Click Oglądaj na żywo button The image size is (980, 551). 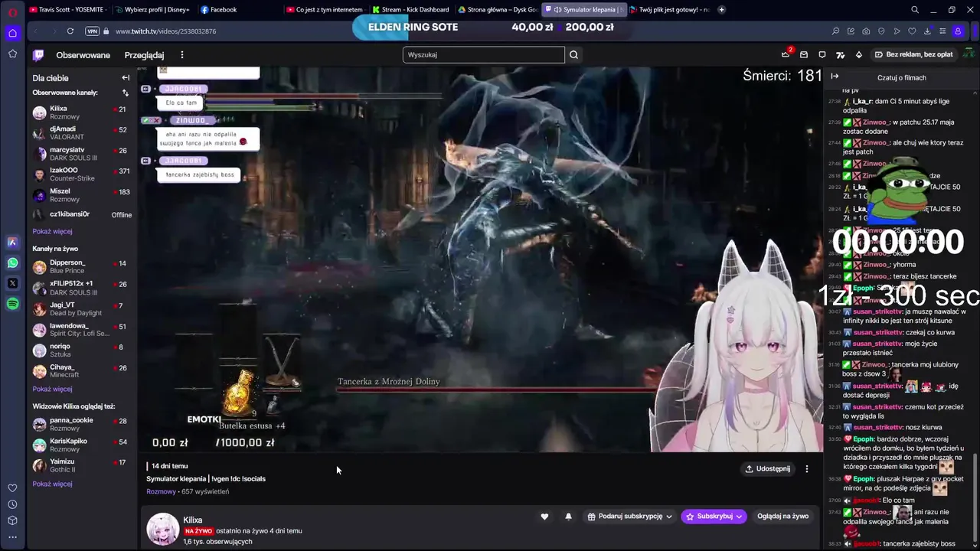point(782,517)
